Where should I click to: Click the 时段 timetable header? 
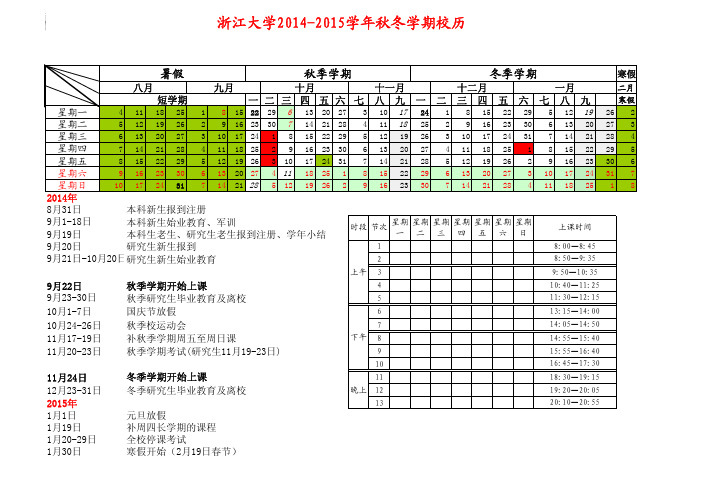coord(358,227)
